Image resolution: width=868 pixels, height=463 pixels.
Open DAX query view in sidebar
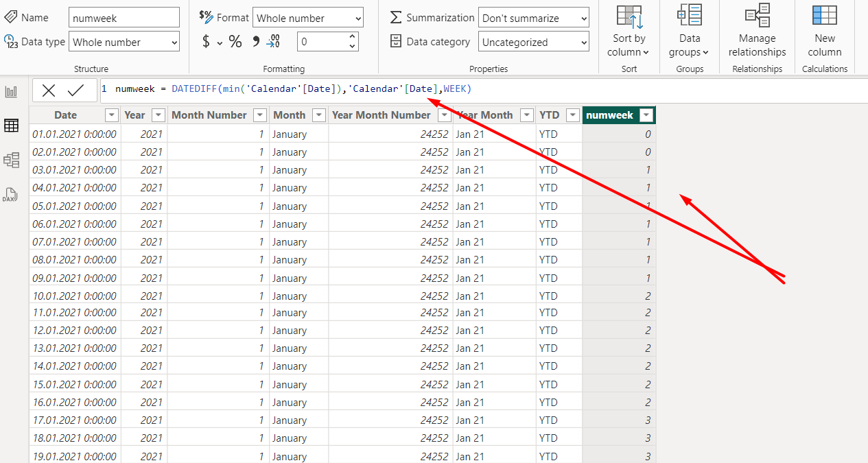pos(11,195)
